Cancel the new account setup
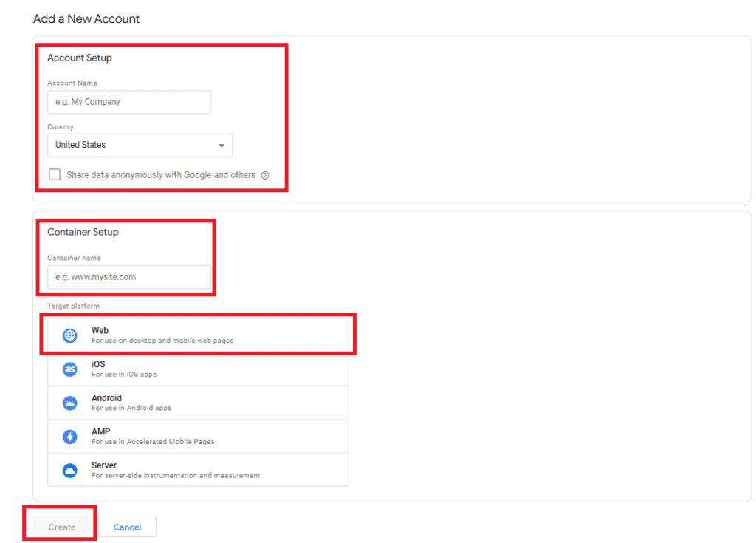Viewport: 756px width, 543px height. (127, 526)
